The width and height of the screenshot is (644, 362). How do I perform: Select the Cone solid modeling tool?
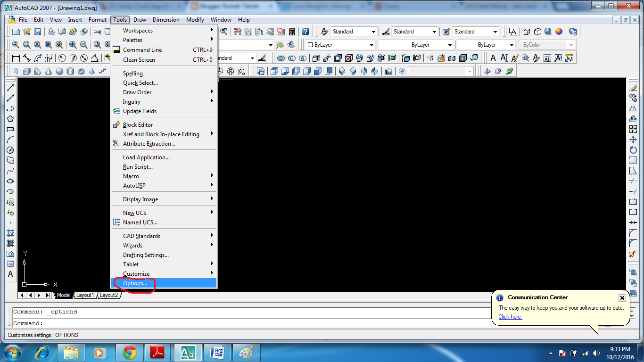pos(49,71)
